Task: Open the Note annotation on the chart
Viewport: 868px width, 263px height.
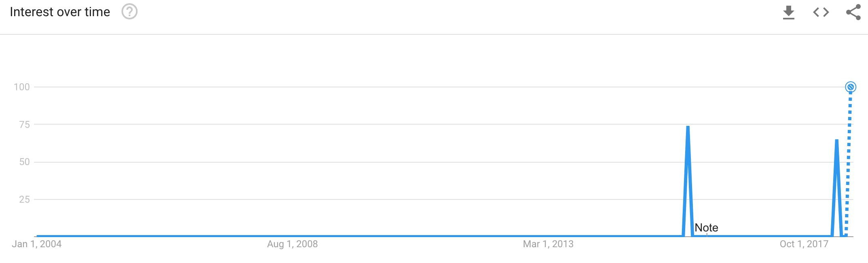Action: coord(706,228)
